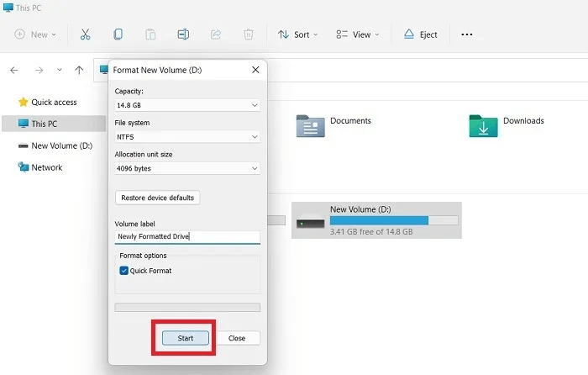Click the Rename icon in toolbar
The height and width of the screenshot is (375, 588).
pyautogui.click(x=183, y=34)
